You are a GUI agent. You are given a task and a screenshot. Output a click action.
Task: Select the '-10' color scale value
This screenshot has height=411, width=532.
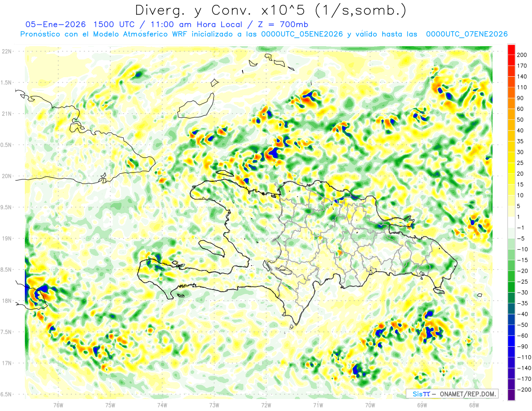(522, 249)
